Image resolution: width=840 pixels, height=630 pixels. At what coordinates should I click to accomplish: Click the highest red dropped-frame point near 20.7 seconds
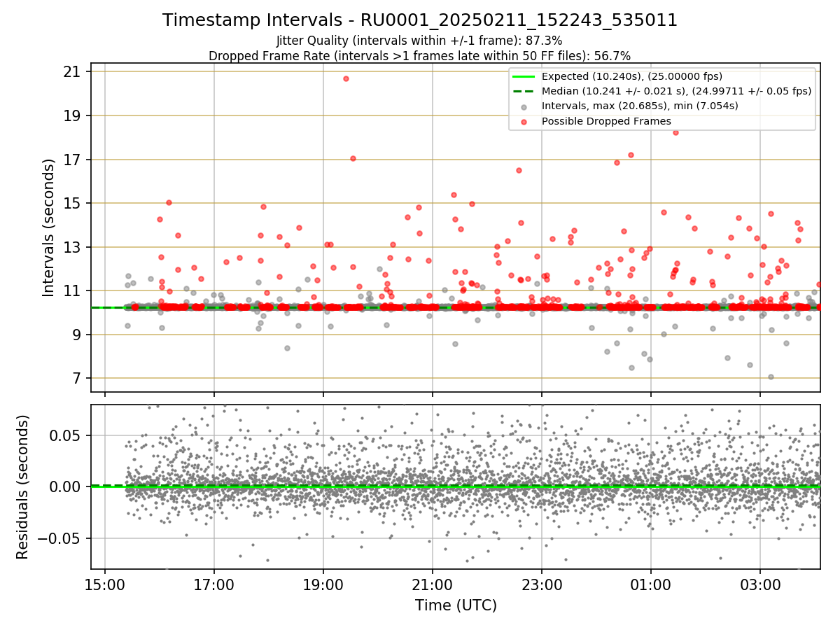click(x=346, y=78)
